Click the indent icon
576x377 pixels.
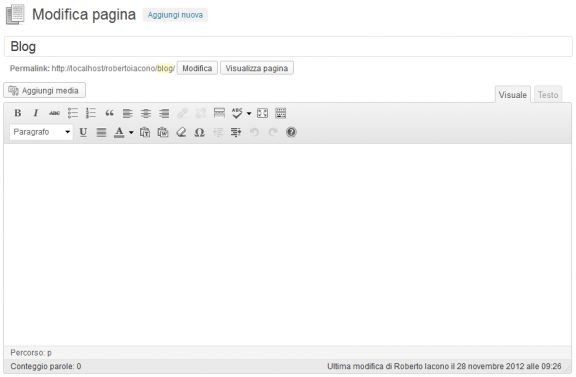tap(236, 132)
